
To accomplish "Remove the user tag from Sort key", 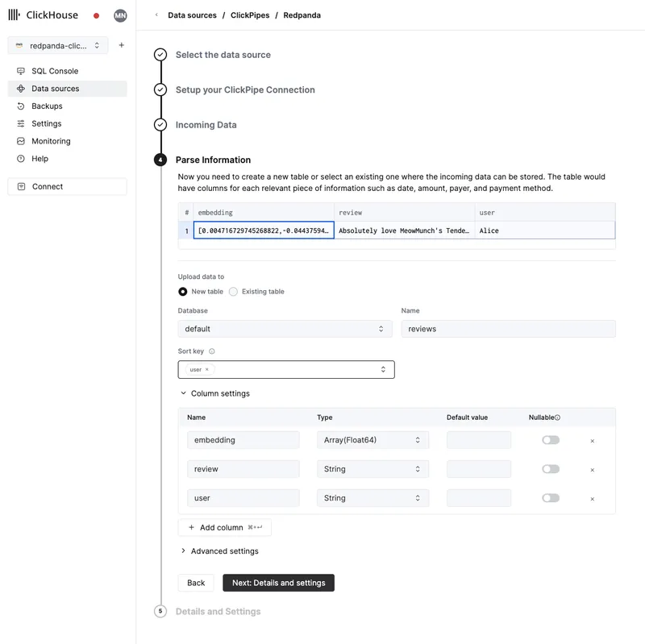I will click(207, 369).
